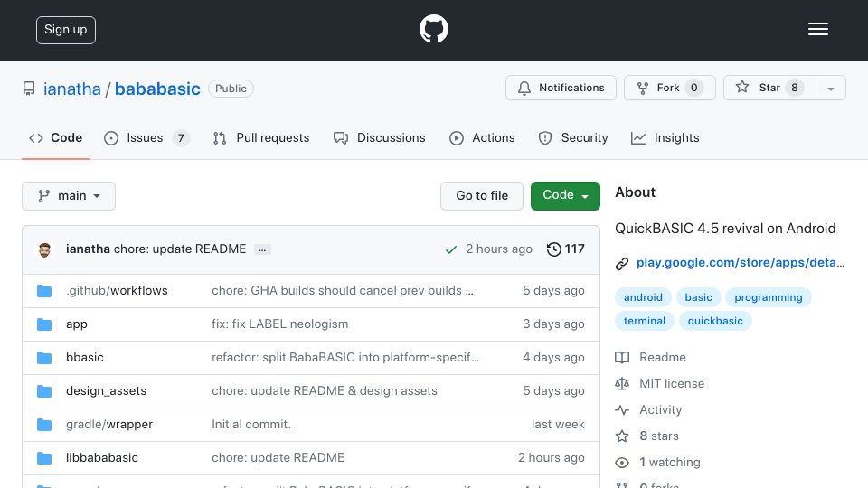The image size is (868, 488).
Task: Open 'chore: GHA builds should cancel' commit
Action: pos(343,291)
